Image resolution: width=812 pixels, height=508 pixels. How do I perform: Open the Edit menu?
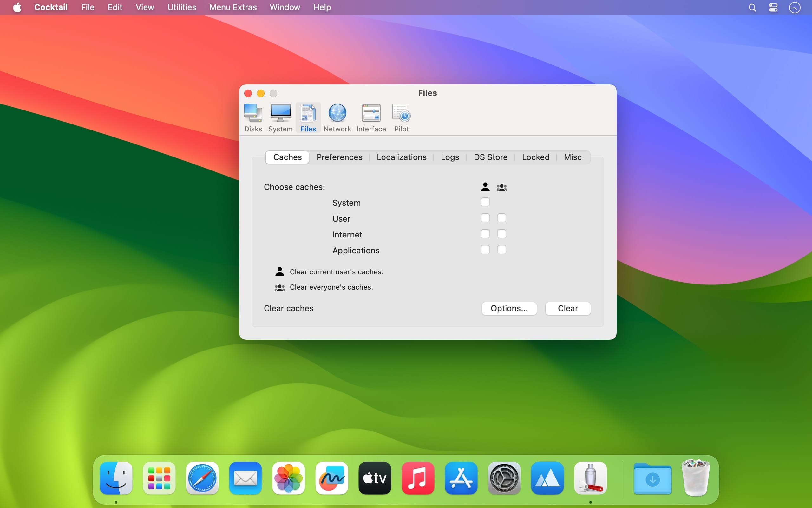click(x=115, y=7)
